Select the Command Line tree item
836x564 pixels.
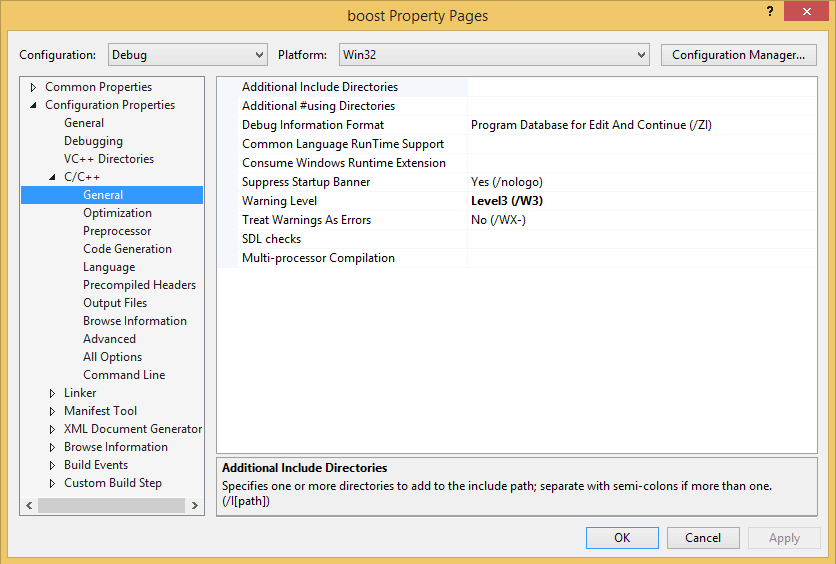[124, 375]
